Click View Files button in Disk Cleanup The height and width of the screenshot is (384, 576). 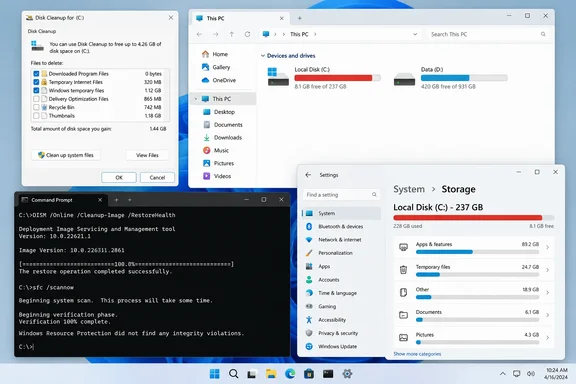tap(147, 155)
